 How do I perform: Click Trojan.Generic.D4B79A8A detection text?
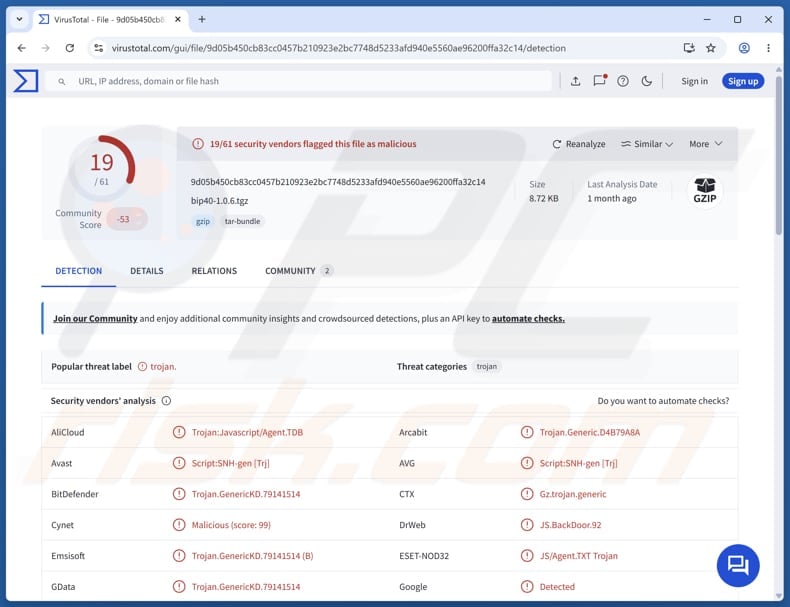(589, 432)
